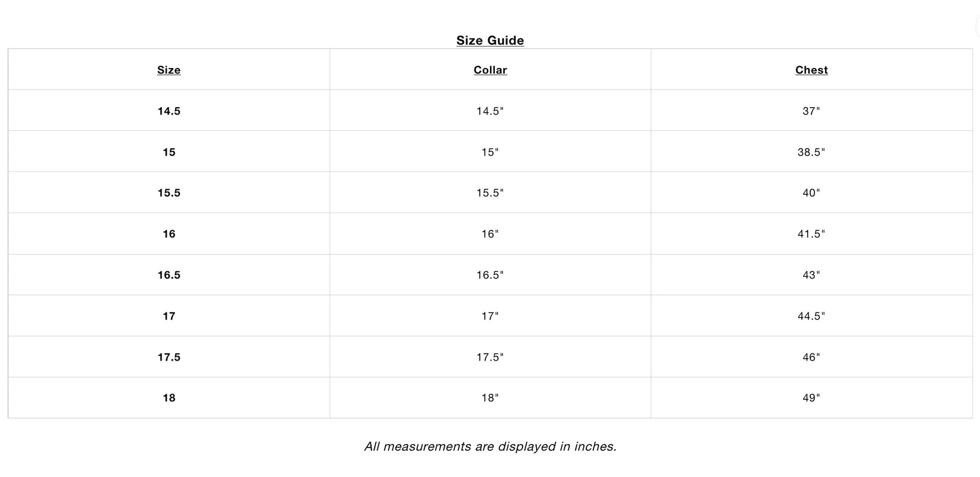Viewport: 980px width, 477px height.
Task: Select the 15.5 size row label
Action: click(168, 193)
